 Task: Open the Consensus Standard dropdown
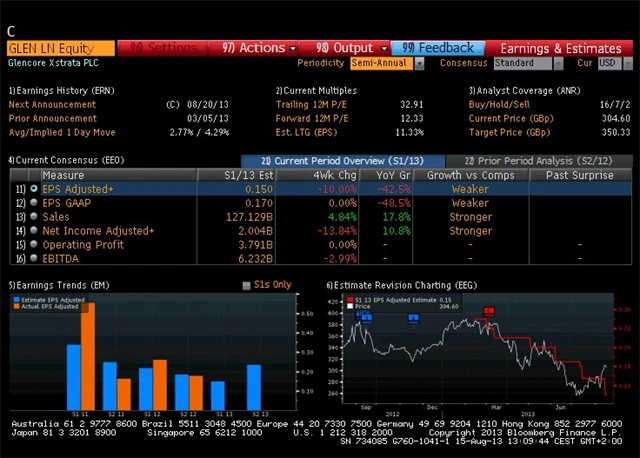pyautogui.click(x=558, y=63)
